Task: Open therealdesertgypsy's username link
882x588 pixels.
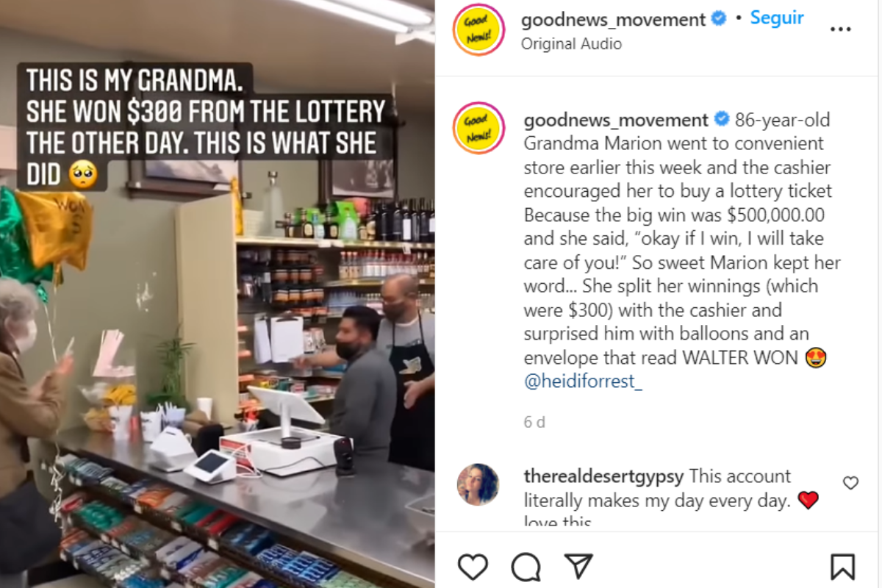Action: click(x=604, y=476)
